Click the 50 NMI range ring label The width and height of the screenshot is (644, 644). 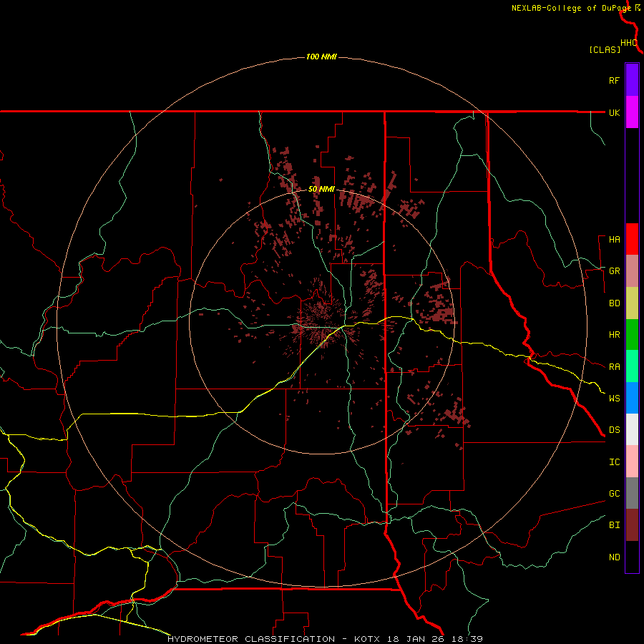point(321,190)
